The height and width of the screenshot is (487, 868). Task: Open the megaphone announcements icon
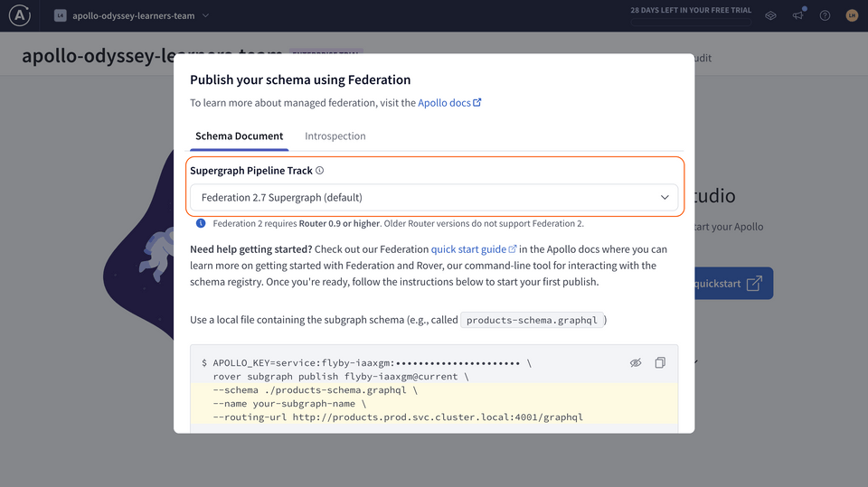coord(797,15)
